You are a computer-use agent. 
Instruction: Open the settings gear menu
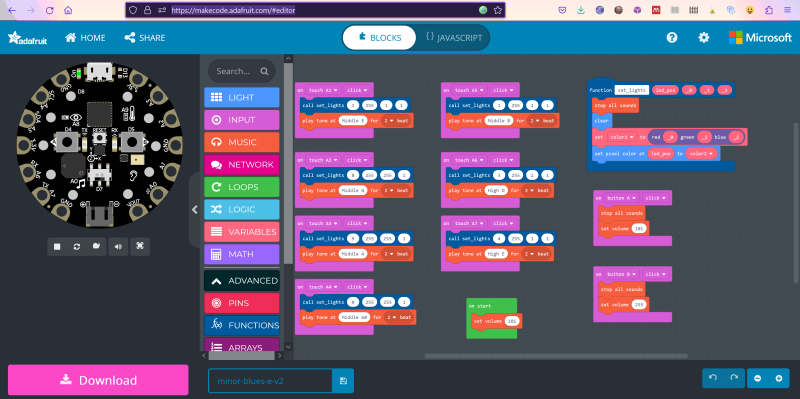tap(704, 37)
